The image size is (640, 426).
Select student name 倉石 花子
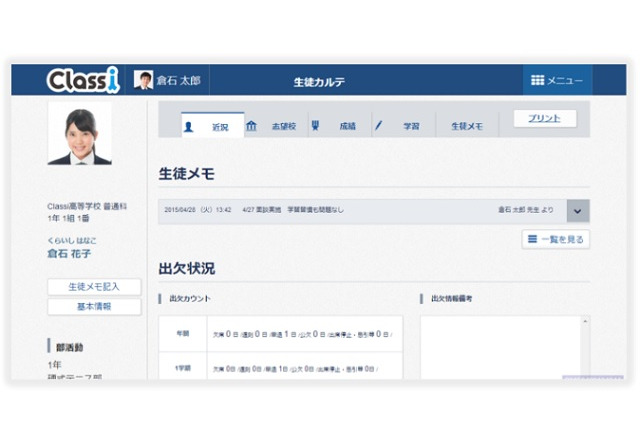tap(69, 254)
